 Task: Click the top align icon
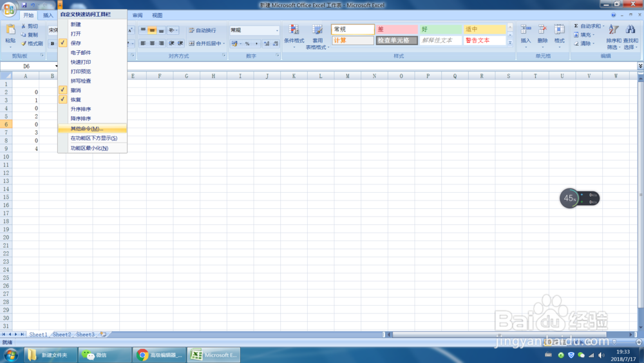(x=143, y=30)
